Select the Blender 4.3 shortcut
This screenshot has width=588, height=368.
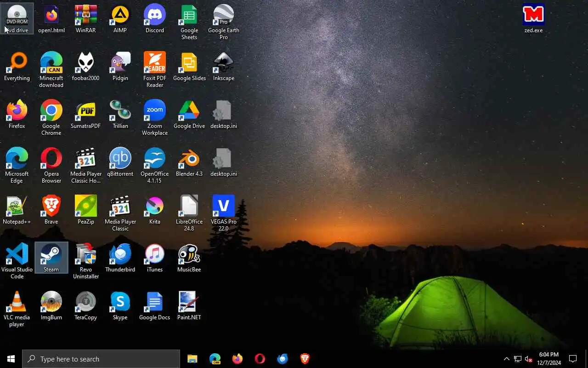pos(189,162)
